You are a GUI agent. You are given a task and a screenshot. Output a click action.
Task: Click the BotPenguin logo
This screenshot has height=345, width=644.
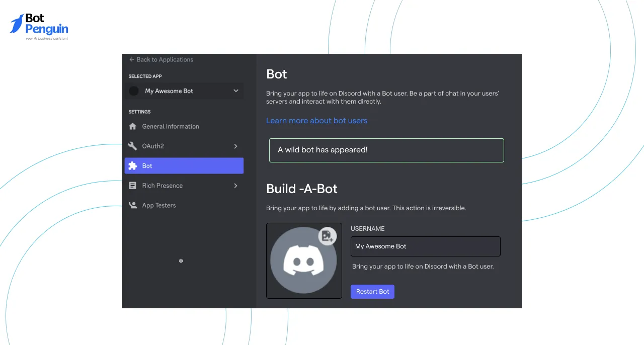(x=39, y=27)
